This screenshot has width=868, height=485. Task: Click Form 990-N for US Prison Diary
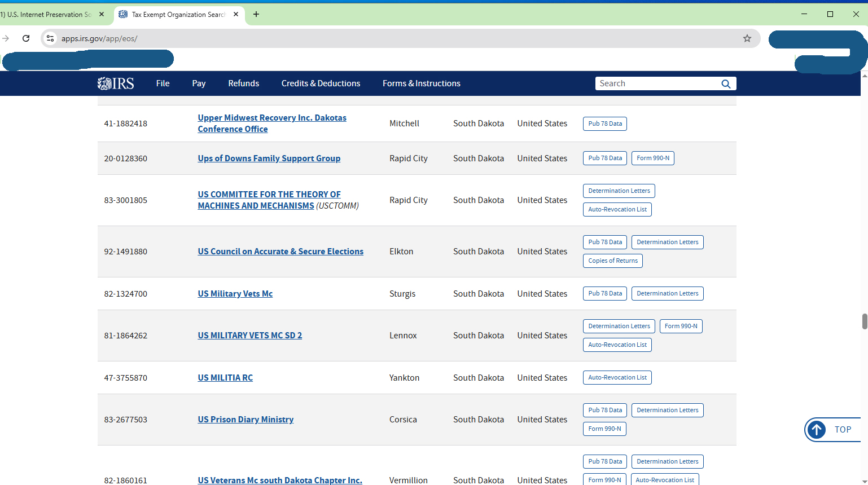[x=604, y=429]
